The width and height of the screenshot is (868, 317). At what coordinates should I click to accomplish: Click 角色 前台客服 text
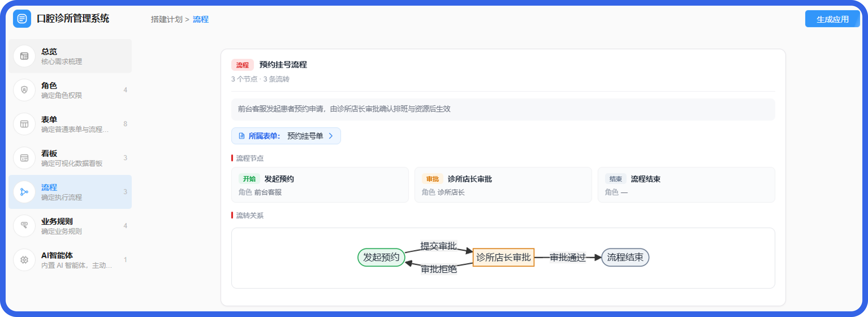click(x=260, y=192)
